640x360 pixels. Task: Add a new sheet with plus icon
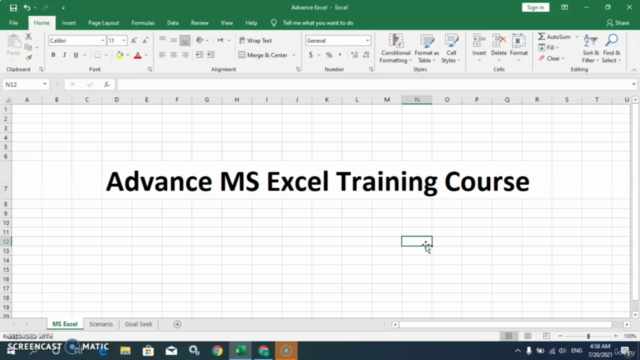(x=177, y=324)
